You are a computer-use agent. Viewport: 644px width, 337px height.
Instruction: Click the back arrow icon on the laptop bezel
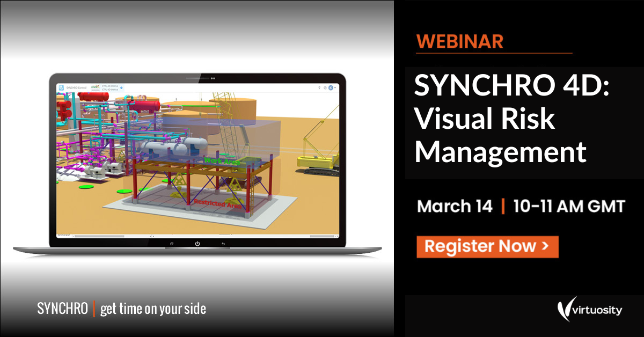[x=223, y=243]
